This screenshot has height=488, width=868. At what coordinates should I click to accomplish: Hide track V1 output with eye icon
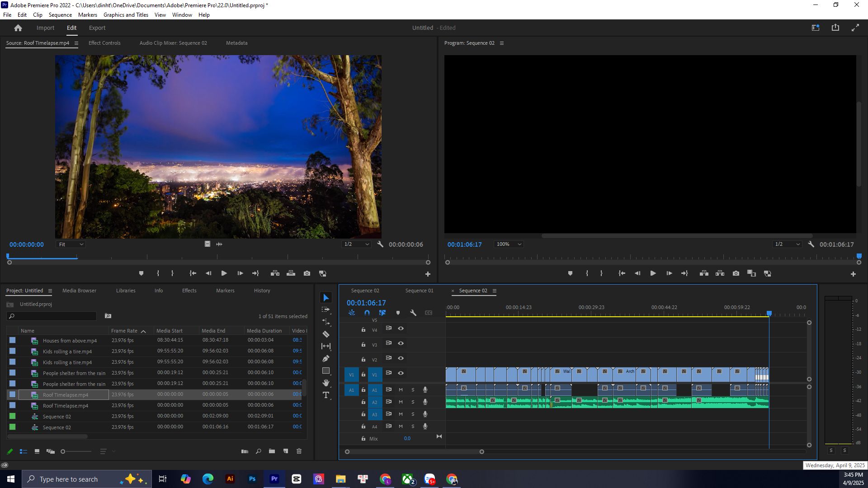(401, 373)
